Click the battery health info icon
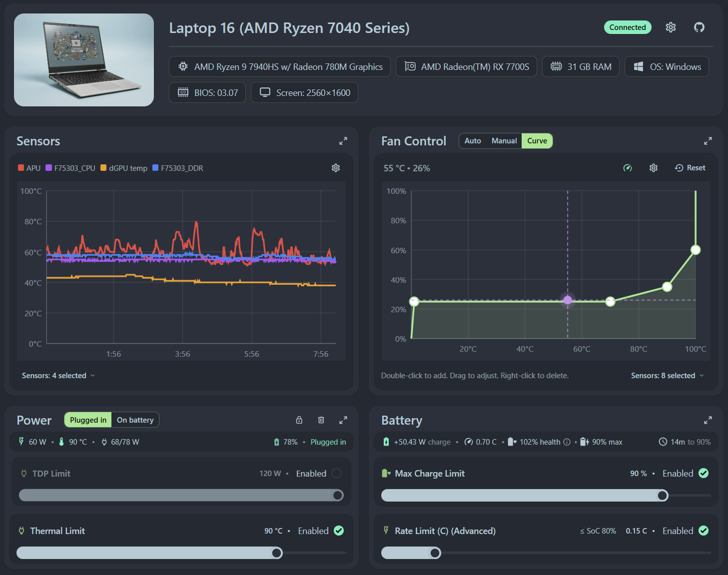 coord(567,442)
